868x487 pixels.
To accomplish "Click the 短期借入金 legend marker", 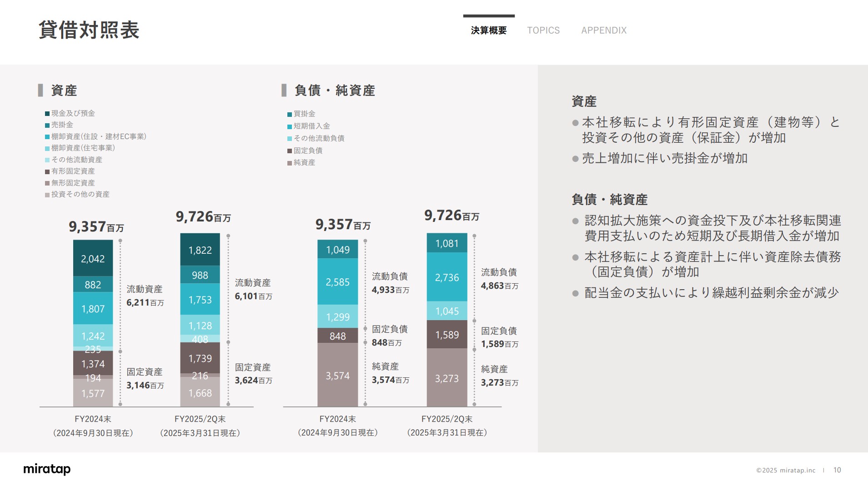I will point(289,126).
